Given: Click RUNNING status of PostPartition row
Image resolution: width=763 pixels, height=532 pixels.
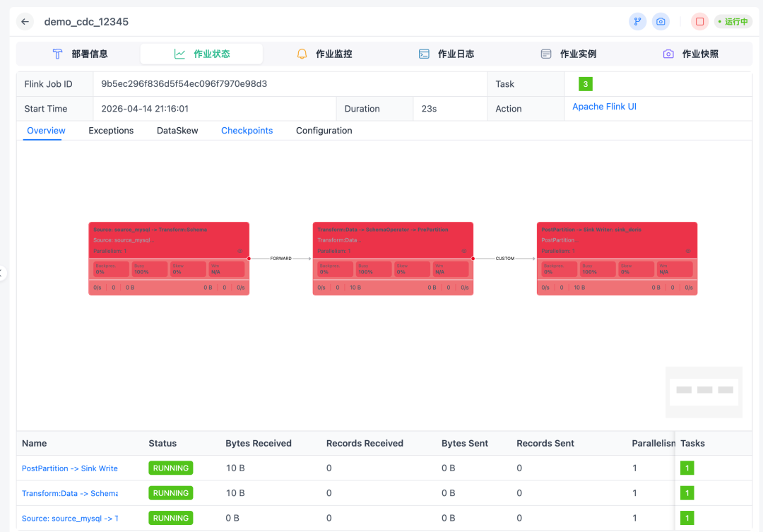Looking at the screenshot, I should point(171,468).
